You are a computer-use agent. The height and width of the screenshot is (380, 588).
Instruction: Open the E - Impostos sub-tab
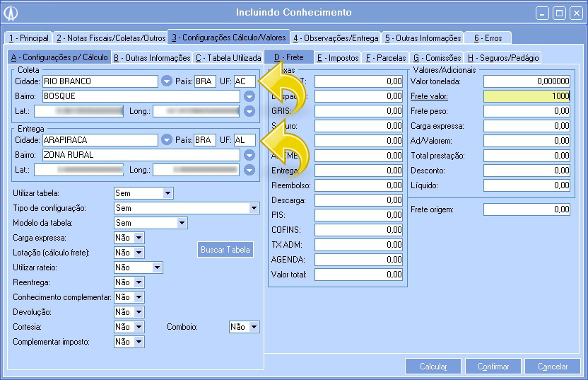[x=338, y=57]
